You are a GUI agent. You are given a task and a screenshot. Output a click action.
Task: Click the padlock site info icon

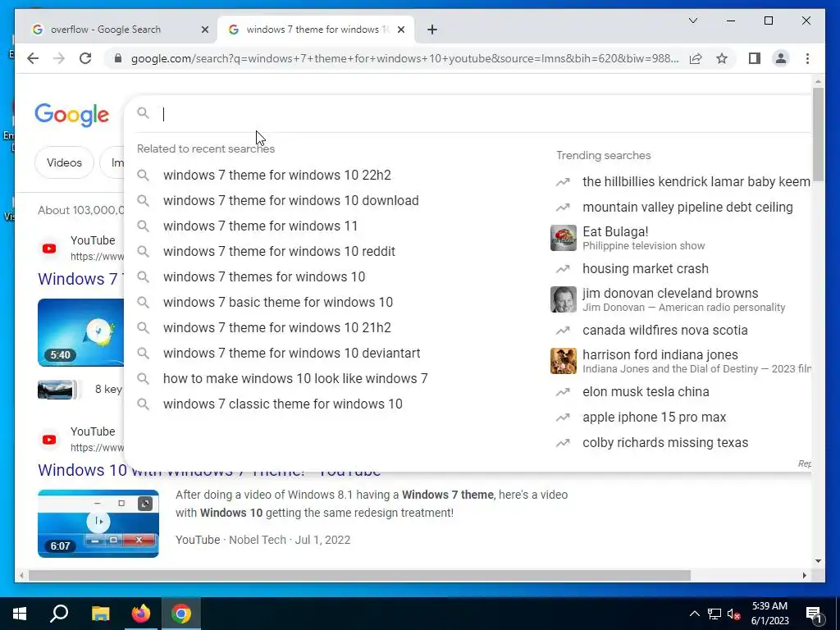click(x=118, y=58)
